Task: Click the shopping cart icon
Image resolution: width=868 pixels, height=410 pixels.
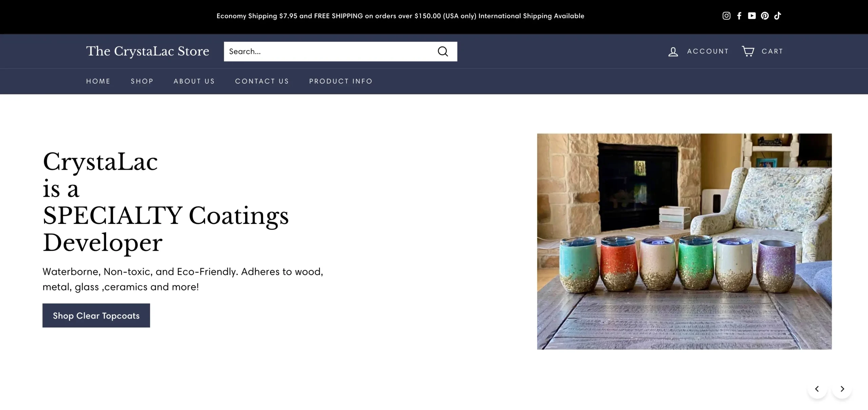Action: click(748, 51)
